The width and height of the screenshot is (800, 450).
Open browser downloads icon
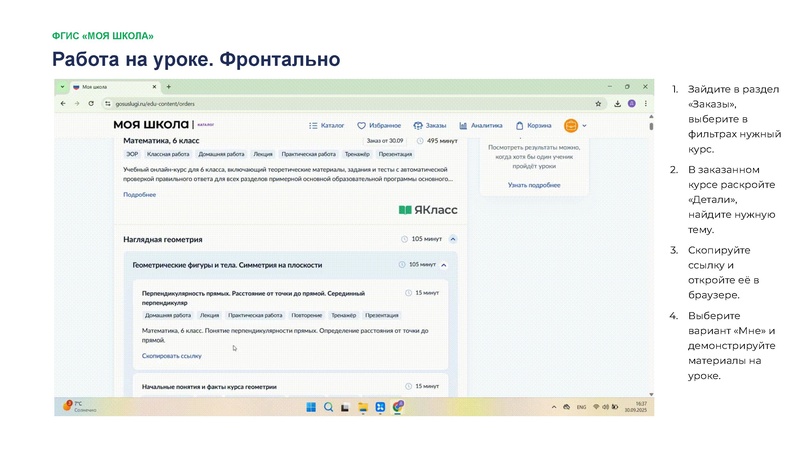click(x=617, y=104)
